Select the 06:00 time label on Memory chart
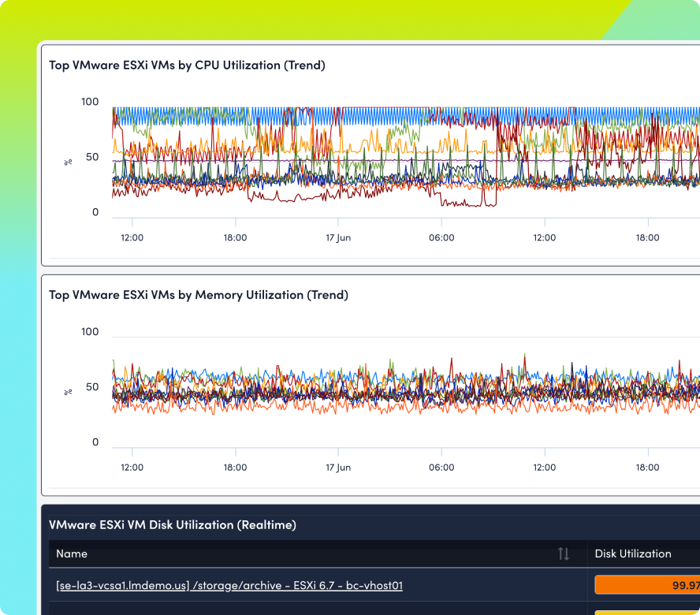700x615 pixels. tap(441, 468)
